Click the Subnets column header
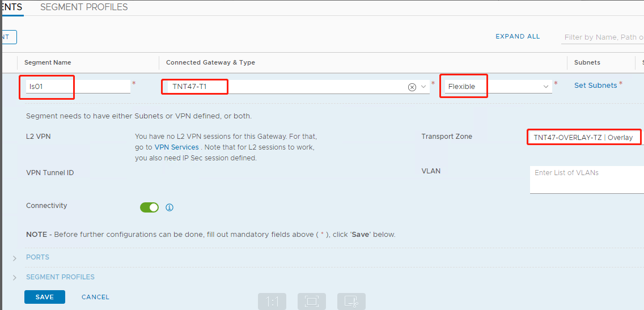Image resolution: width=644 pixels, height=310 pixels. pos(587,62)
